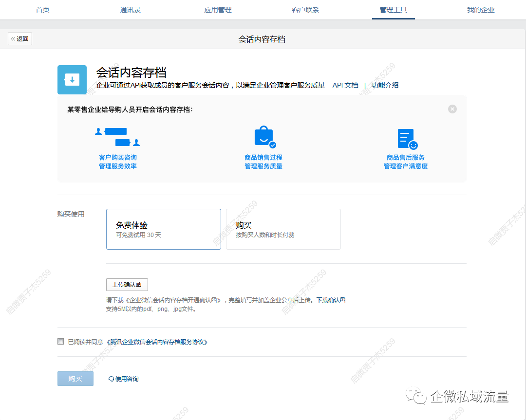Select the 购买 per-user payment option card
This screenshot has height=420, width=526.
(x=283, y=229)
